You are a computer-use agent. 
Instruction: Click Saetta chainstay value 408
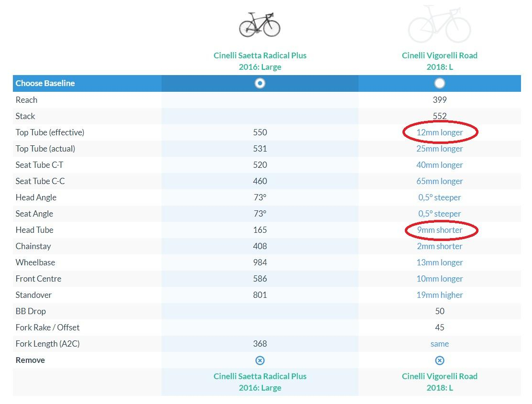click(260, 247)
